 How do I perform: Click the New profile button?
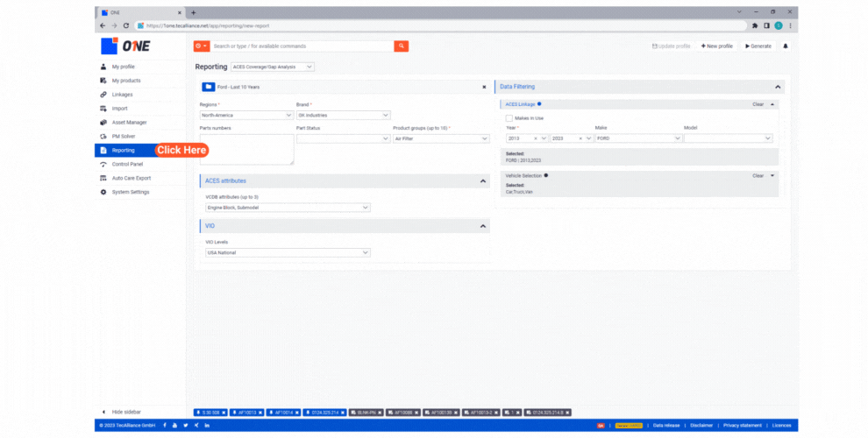(716, 46)
